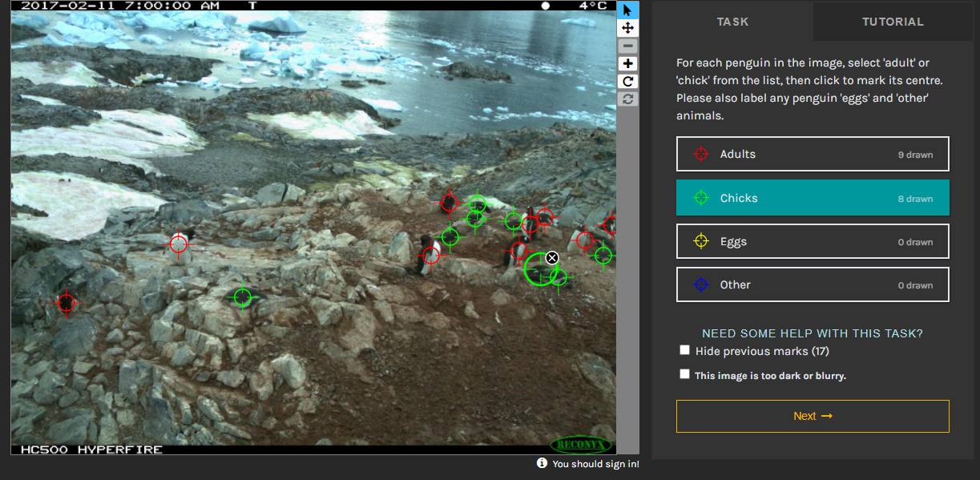
Task: Select the red adult marker near snow patch
Action: (x=178, y=244)
